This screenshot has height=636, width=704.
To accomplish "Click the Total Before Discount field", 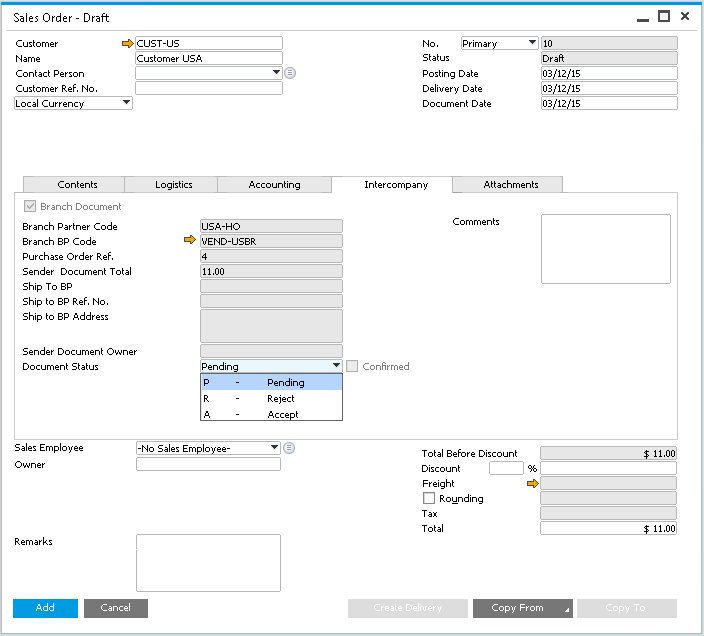I will tap(608, 453).
